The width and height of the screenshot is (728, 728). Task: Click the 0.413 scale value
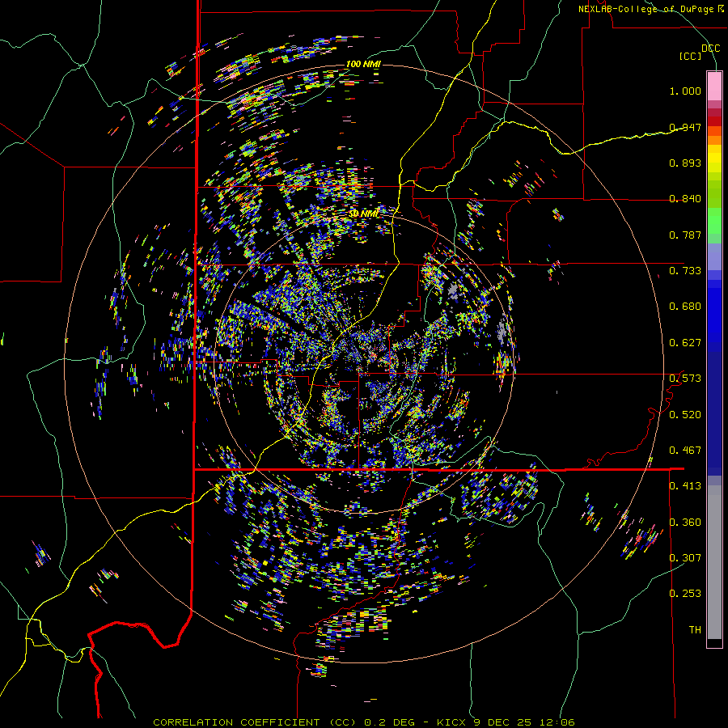[x=685, y=485]
